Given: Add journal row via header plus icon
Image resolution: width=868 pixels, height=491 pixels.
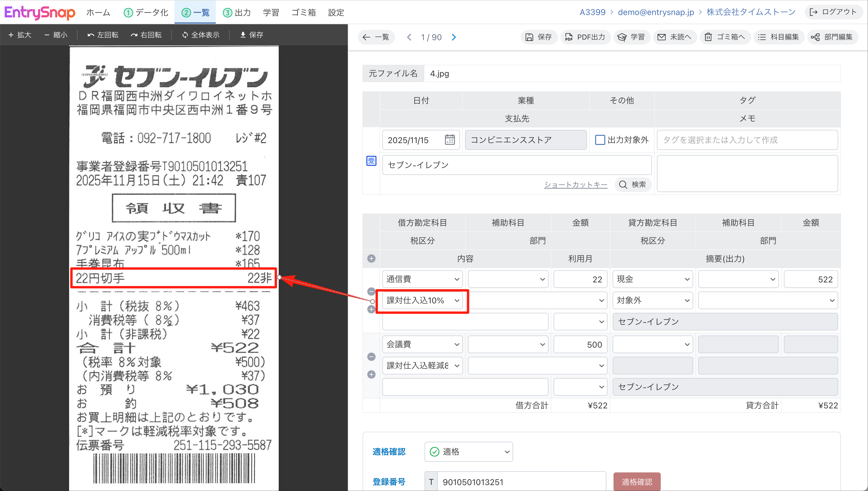Looking at the screenshot, I should click(x=371, y=259).
